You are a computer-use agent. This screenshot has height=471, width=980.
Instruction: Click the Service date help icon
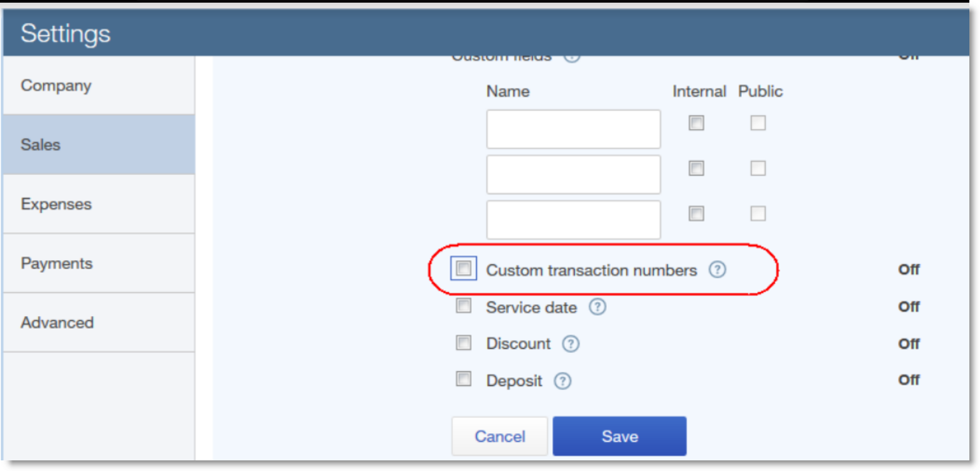click(x=597, y=307)
